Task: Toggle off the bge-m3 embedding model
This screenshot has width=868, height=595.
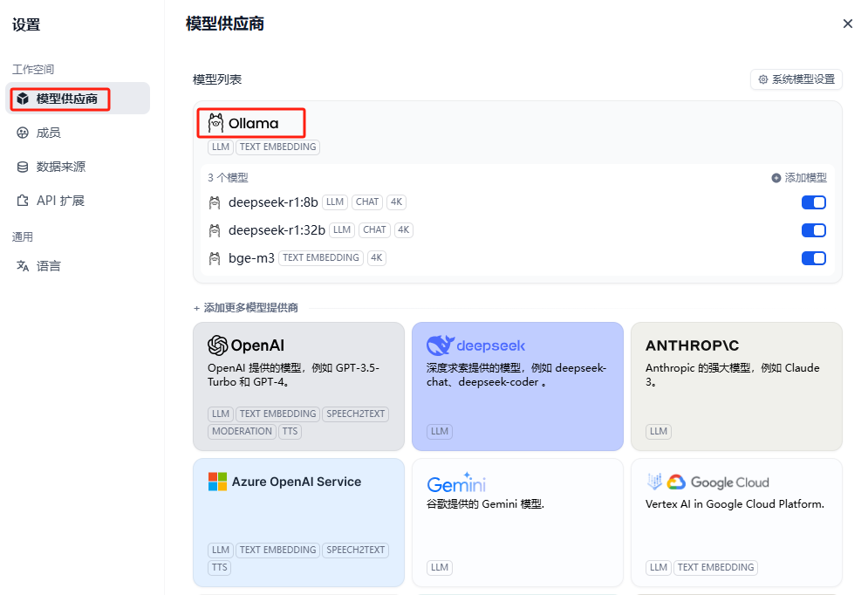Action: [x=814, y=258]
